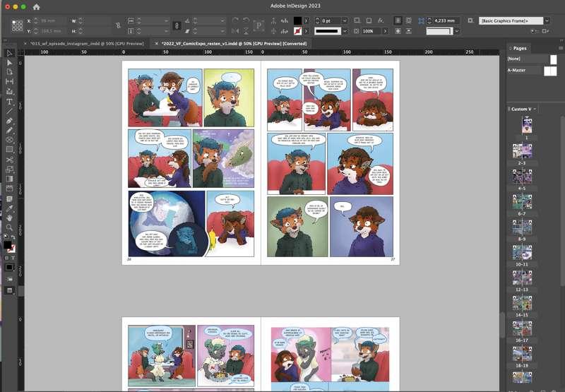Click the stroke color swatch in control bar
Viewport: 565px width, 392px height.
(x=297, y=31)
